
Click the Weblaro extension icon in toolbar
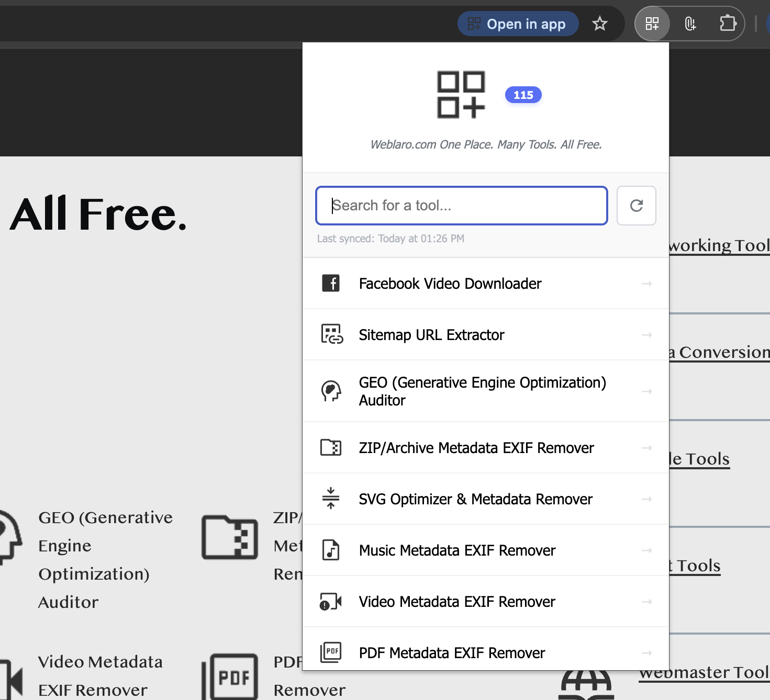(x=652, y=24)
